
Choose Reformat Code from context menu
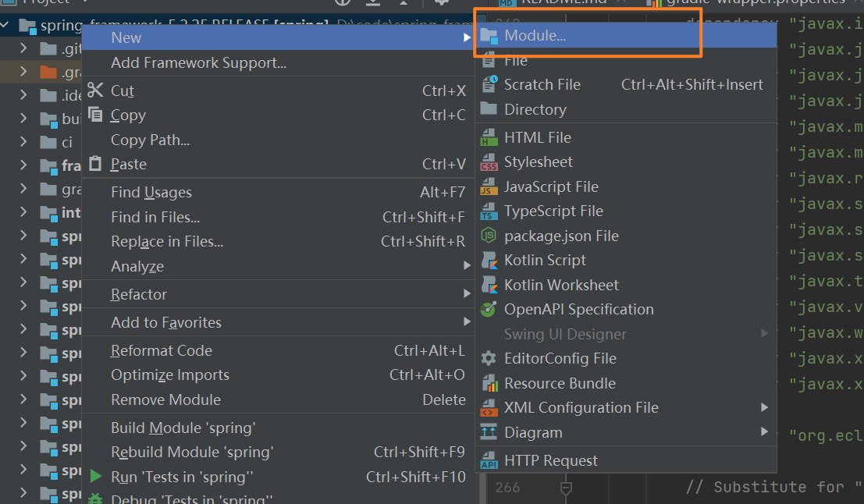tap(162, 350)
